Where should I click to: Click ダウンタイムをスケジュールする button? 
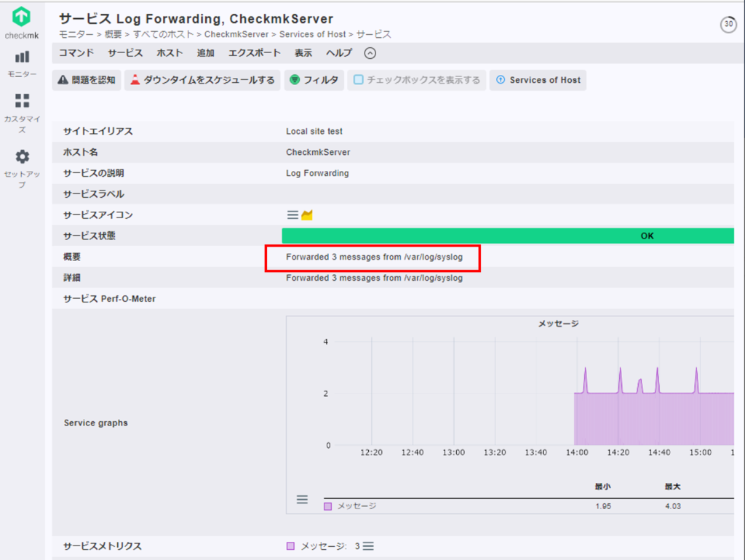click(202, 80)
